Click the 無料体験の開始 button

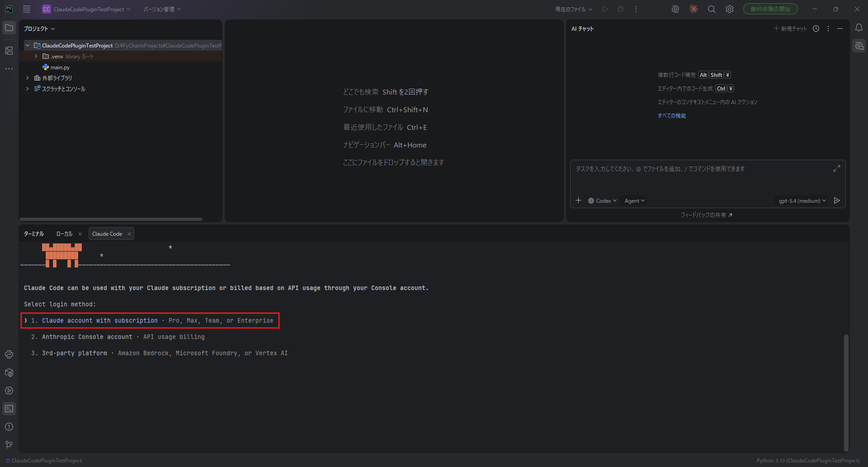pyautogui.click(x=770, y=9)
